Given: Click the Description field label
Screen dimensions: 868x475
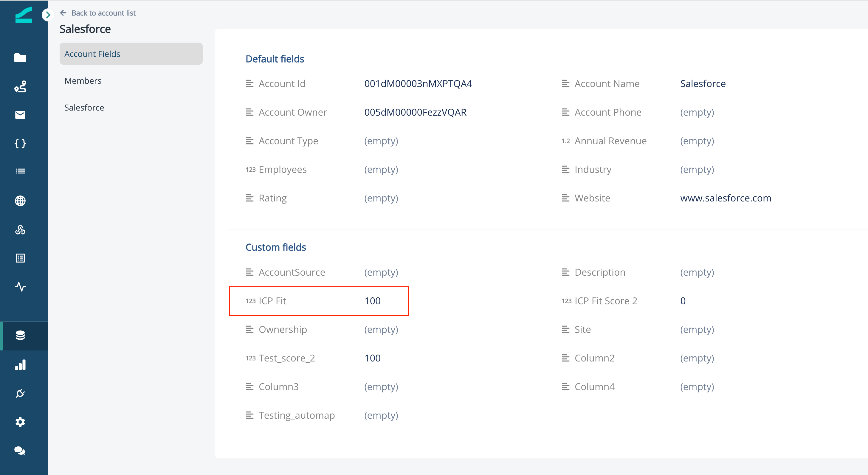Looking at the screenshot, I should click(600, 272).
